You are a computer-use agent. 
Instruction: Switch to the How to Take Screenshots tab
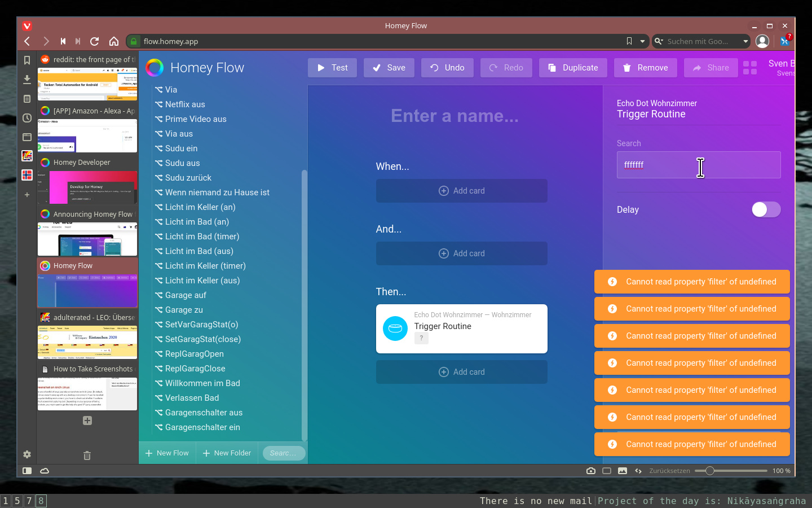(x=87, y=386)
